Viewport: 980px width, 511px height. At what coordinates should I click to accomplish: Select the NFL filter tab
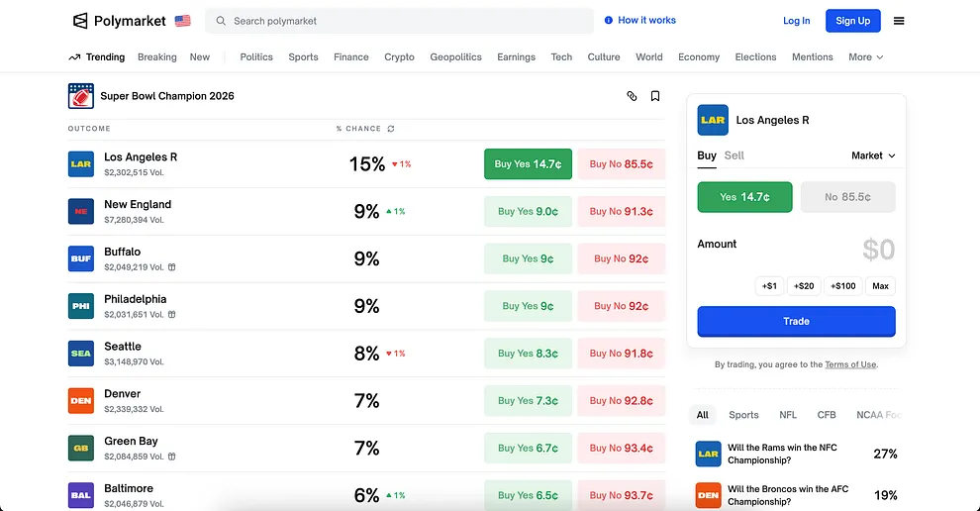pyautogui.click(x=787, y=416)
